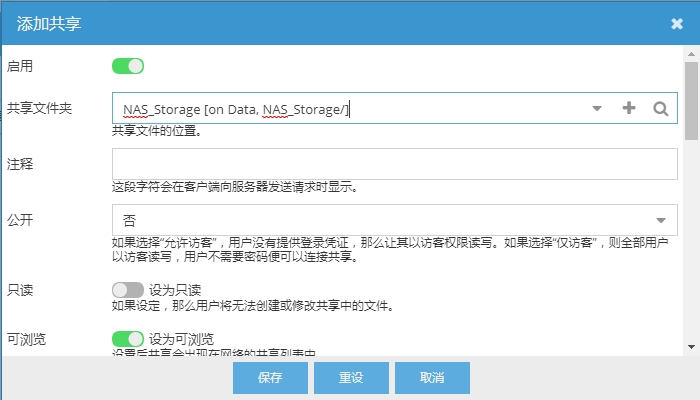Enable the 设为只读 switch
The height and width of the screenshot is (400, 700).
point(128,290)
